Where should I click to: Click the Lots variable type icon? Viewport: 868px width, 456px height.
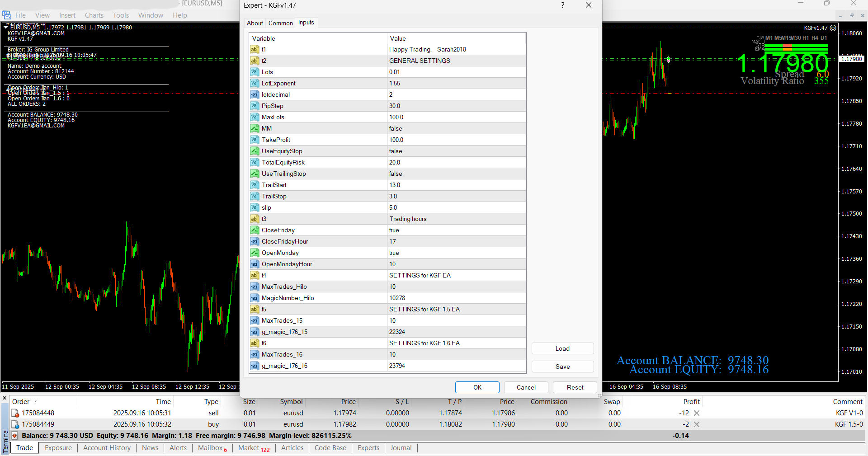coord(255,72)
